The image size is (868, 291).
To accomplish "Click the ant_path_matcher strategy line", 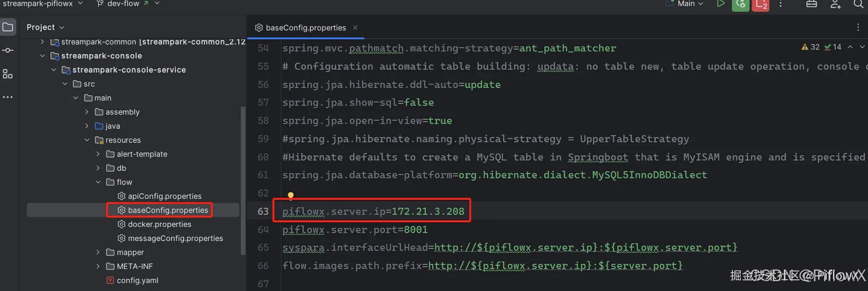I will [x=449, y=48].
